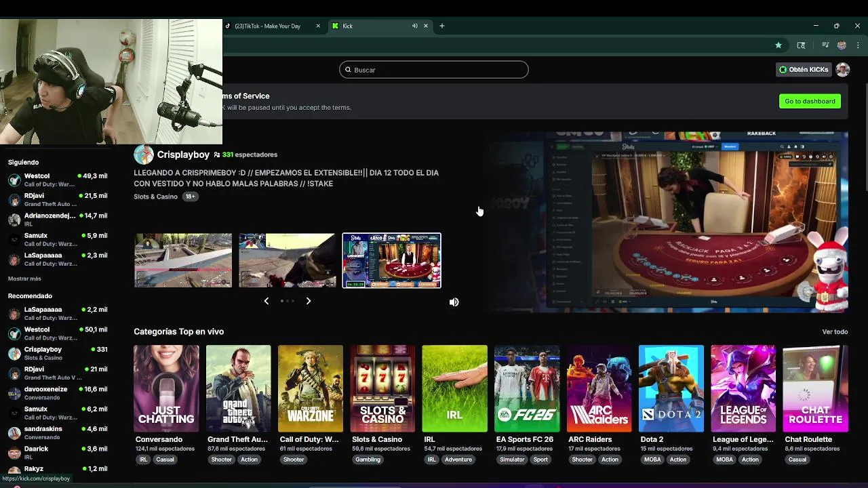Open Chat Roulette category card
This screenshot has height=488, width=868.
[815, 388]
